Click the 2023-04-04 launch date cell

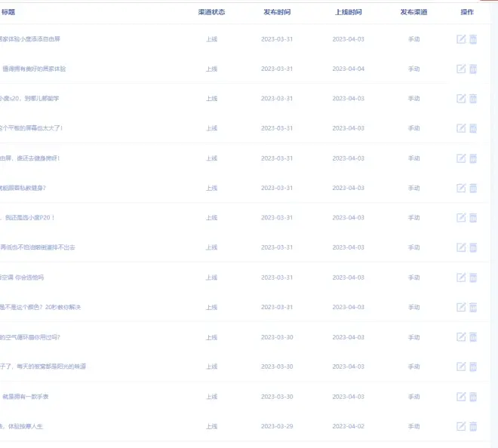pos(348,69)
